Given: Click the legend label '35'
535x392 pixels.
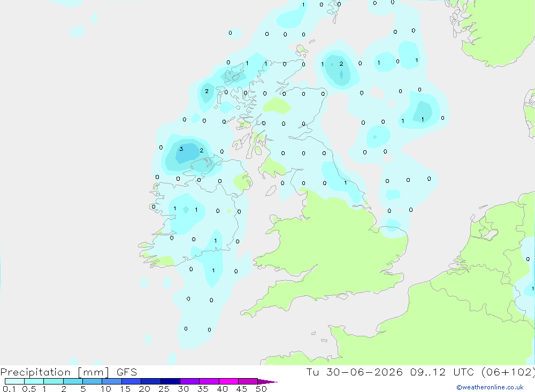Looking at the screenshot, I should (x=203, y=389).
